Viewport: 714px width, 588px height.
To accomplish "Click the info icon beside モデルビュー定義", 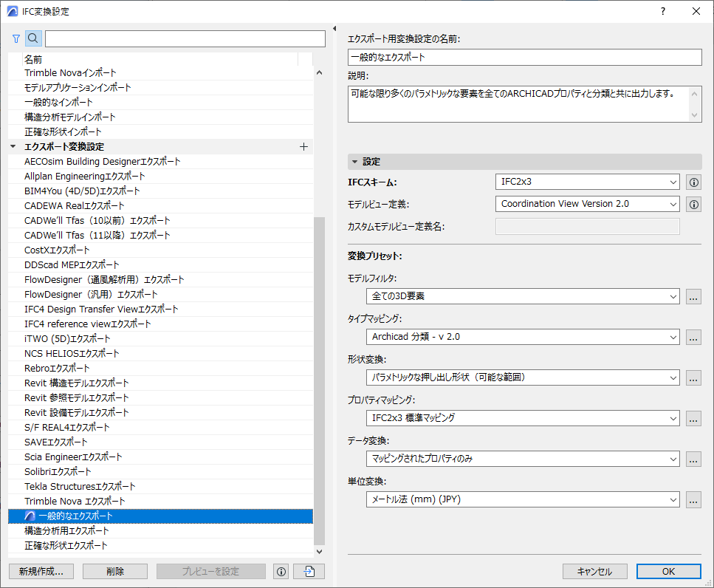I will (x=693, y=204).
